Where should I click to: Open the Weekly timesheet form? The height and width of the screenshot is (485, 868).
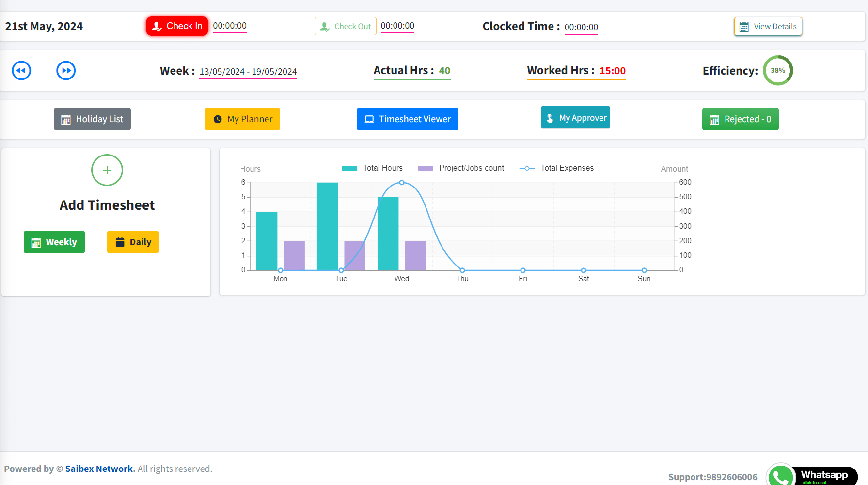click(x=54, y=242)
